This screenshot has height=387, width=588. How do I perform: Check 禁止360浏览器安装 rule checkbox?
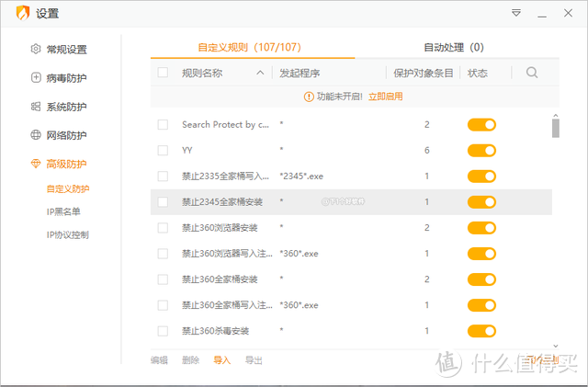pyautogui.click(x=163, y=228)
